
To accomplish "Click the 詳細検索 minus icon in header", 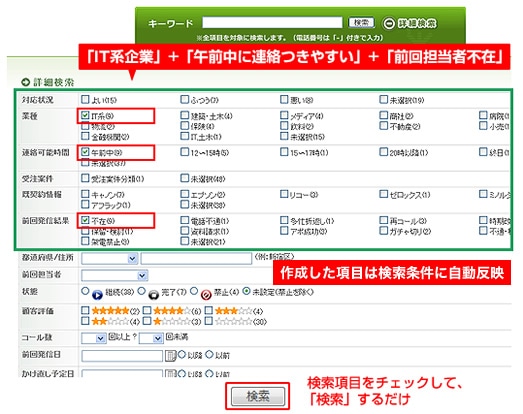I will [x=389, y=23].
